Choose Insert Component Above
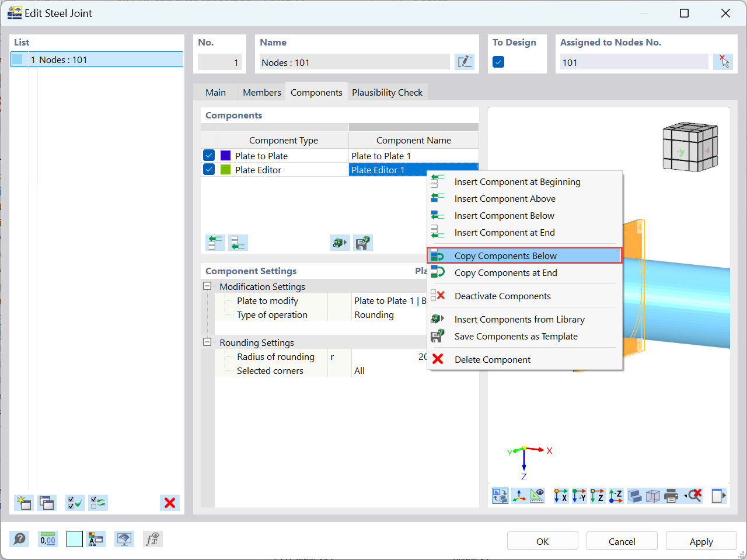 click(x=525, y=199)
